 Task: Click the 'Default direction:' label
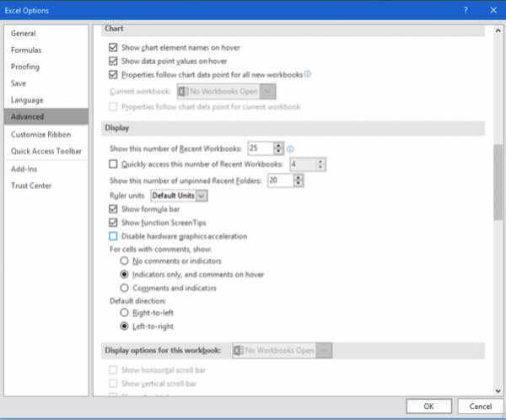click(137, 301)
